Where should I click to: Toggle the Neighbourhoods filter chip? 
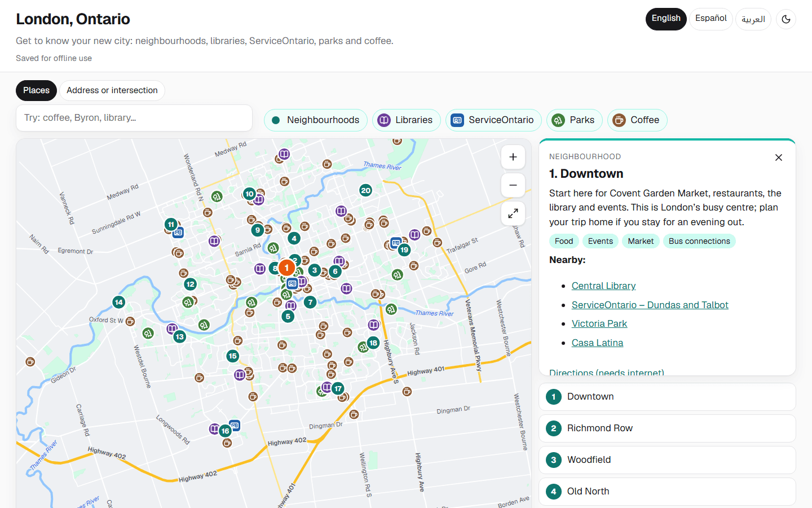pos(316,120)
